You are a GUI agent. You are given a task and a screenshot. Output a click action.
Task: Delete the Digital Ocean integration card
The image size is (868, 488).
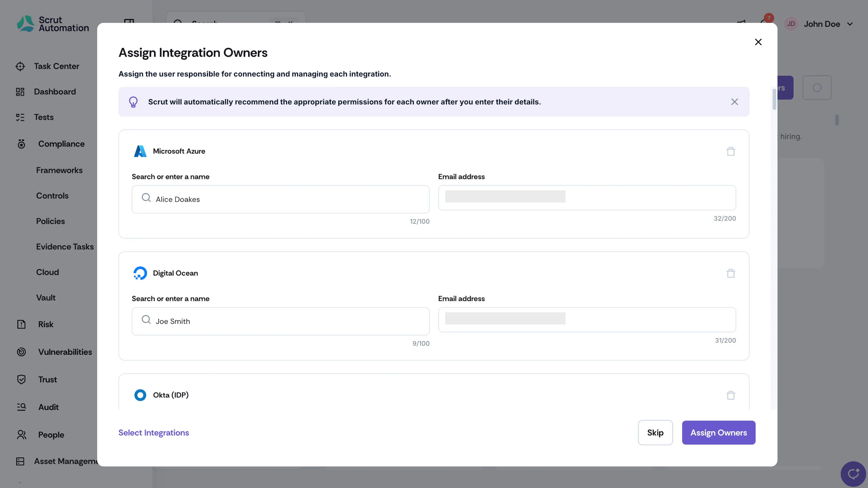tap(731, 273)
